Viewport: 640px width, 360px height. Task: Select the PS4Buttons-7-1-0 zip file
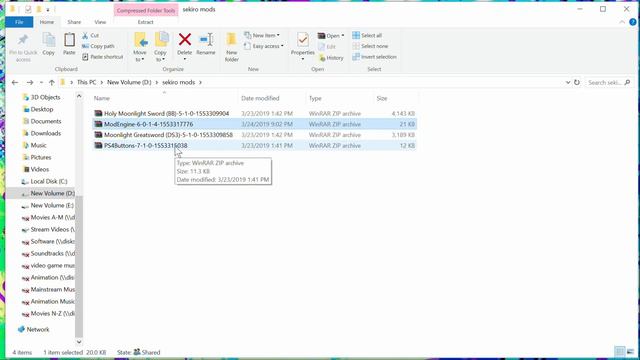[x=255, y=145]
